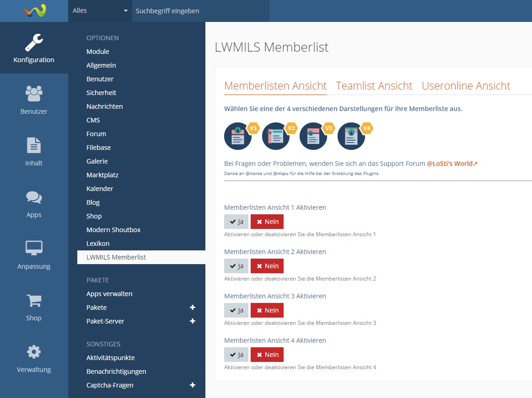Set Memberlisten Ansicht 2 to Nein
Image resolution: width=532 pixels, height=398 pixels.
pos(267,266)
